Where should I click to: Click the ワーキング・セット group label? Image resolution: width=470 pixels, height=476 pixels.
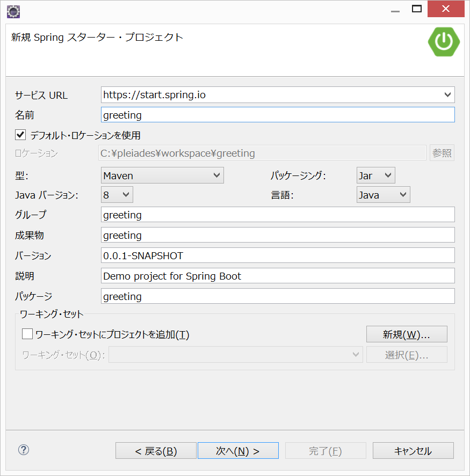(52, 314)
